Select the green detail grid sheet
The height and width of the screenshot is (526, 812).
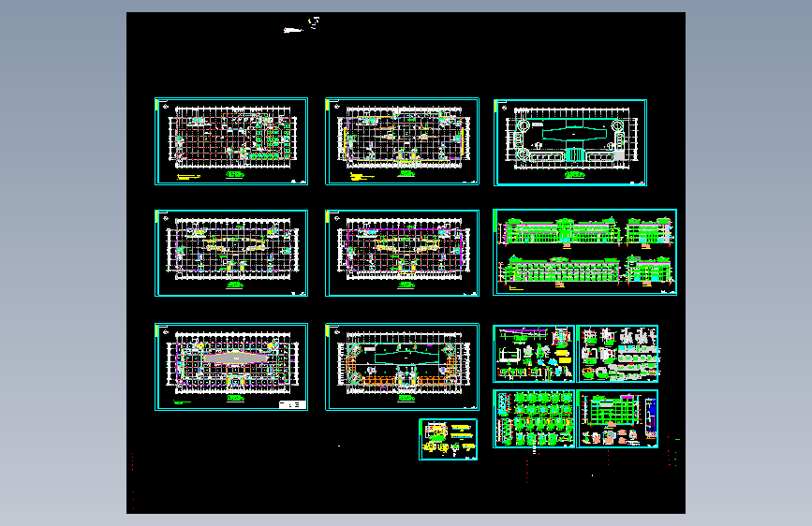pos(534,418)
